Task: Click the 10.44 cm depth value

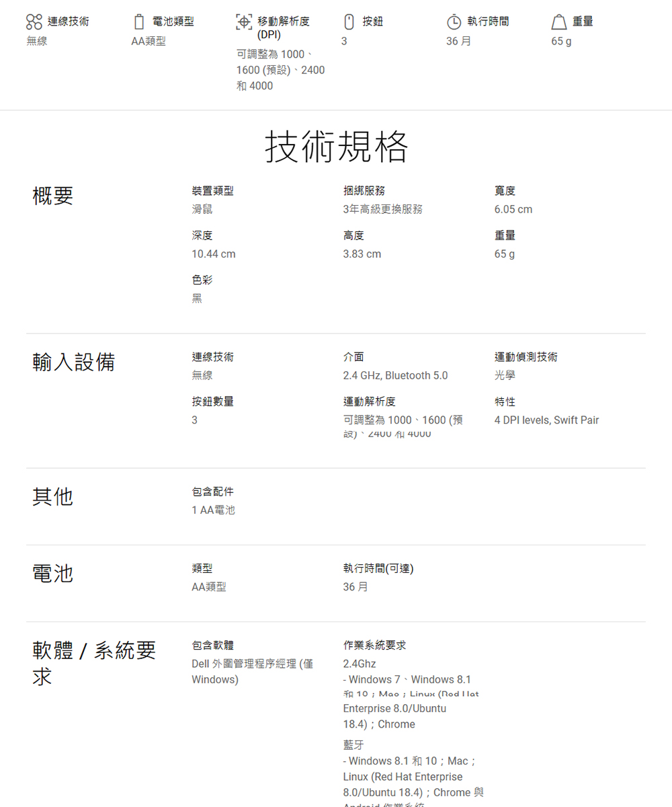Action: [214, 254]
